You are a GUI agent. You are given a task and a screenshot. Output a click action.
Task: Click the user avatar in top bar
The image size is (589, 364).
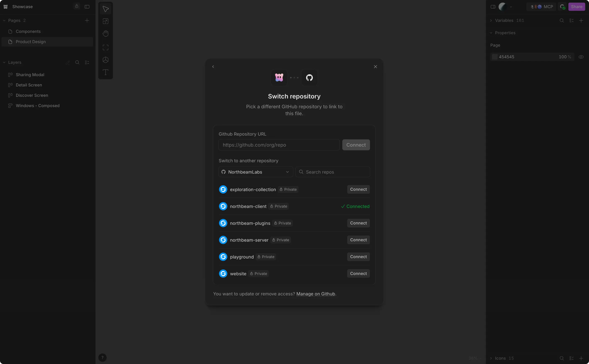click(x=502, y=7)
